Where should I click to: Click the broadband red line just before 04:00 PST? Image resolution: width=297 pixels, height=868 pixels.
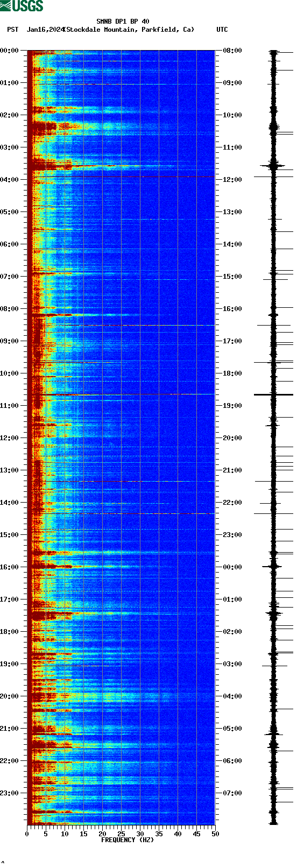pyautogui.click(x=121, y=177)
